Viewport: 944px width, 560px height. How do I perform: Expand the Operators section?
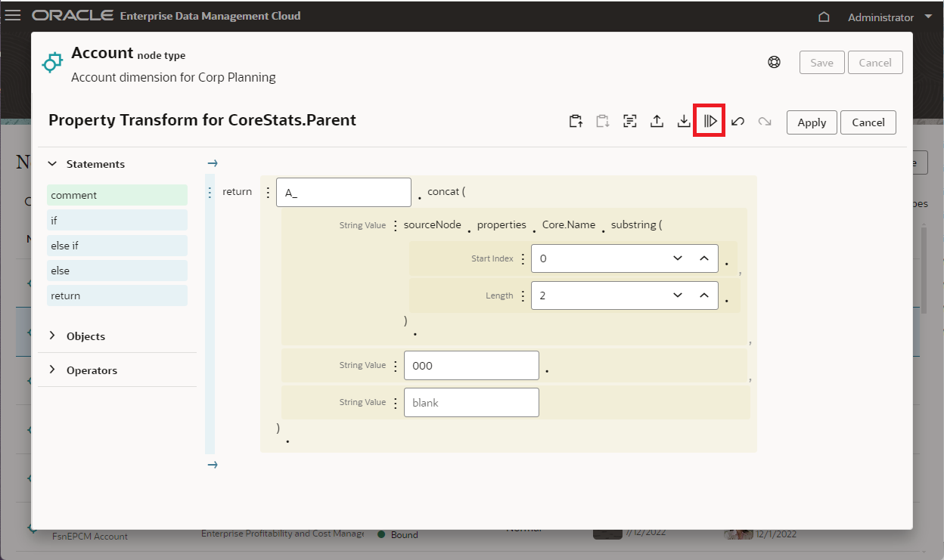point(52,370)
